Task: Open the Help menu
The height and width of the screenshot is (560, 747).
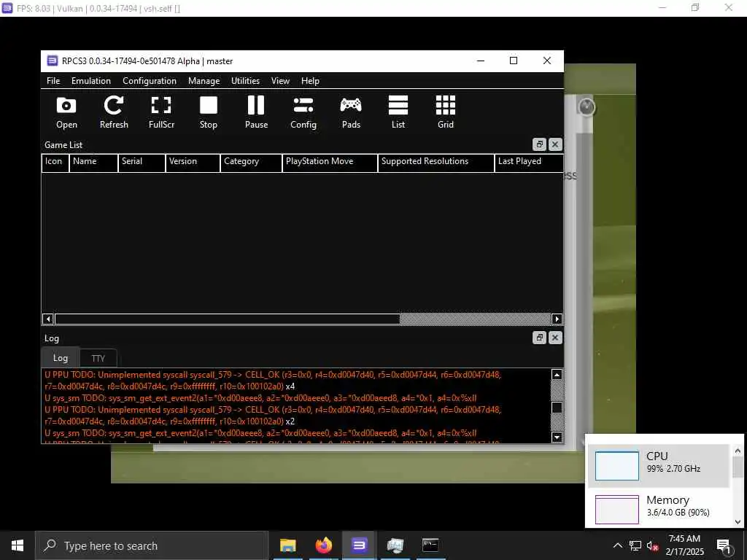Action: [x=310, y=81]
